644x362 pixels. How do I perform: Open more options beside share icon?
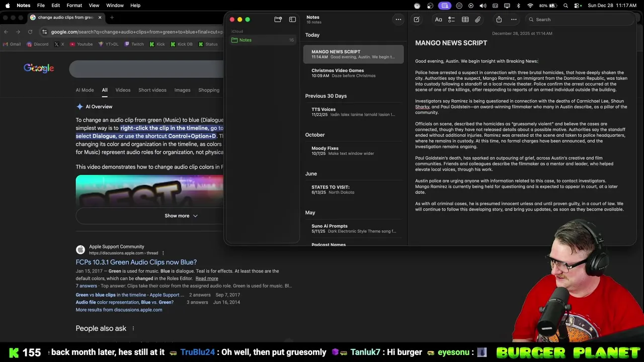514,20
